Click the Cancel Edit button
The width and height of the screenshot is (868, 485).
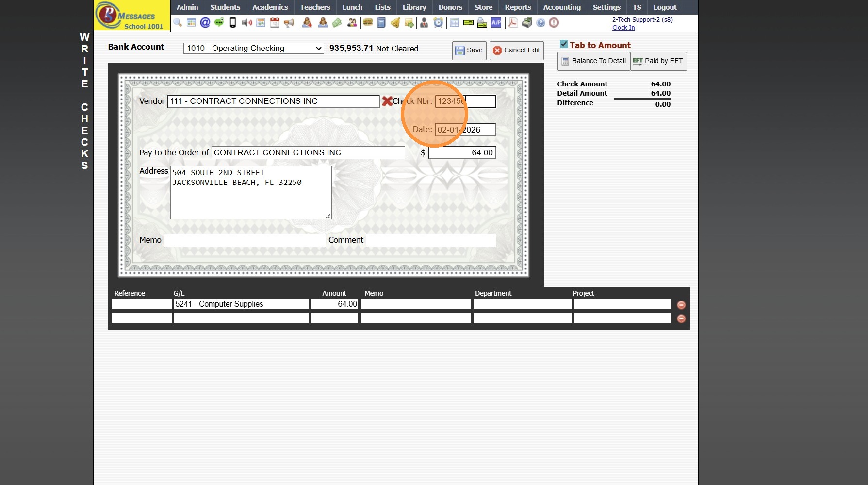516,50
